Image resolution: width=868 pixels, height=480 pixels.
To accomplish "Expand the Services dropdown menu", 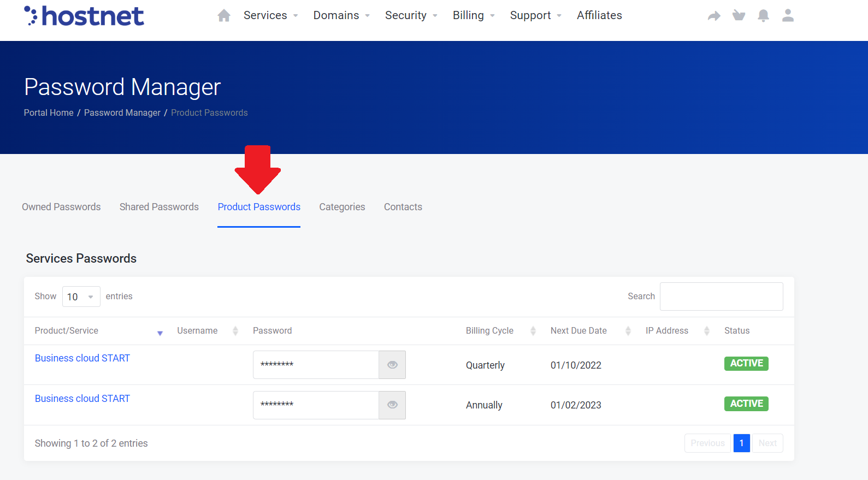I will click(x=270, y=15).
